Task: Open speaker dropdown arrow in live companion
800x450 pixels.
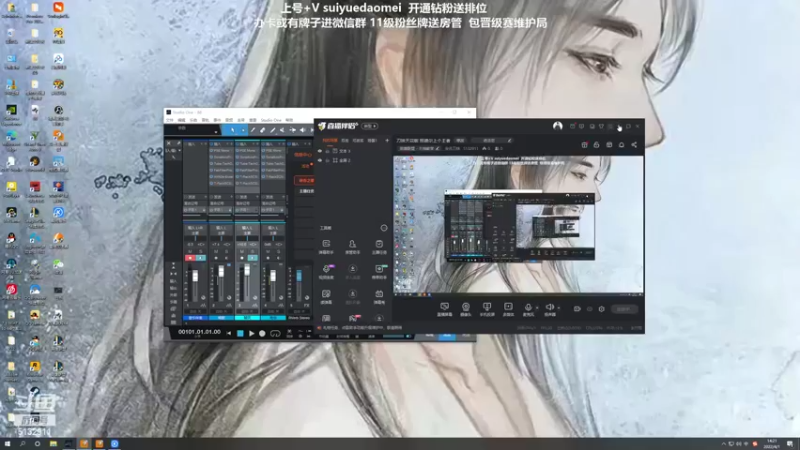Action: coord(558,308)
